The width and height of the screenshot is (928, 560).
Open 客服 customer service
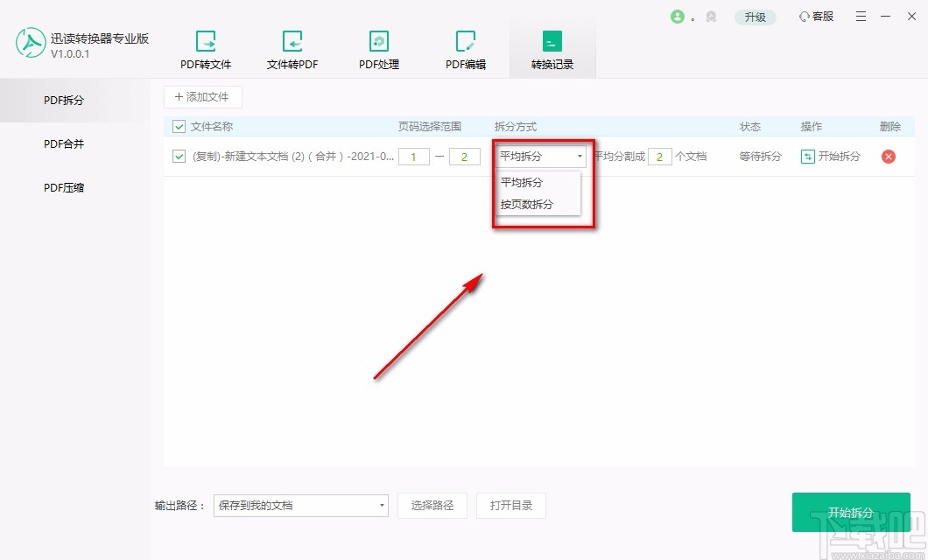tap(815, 16)
